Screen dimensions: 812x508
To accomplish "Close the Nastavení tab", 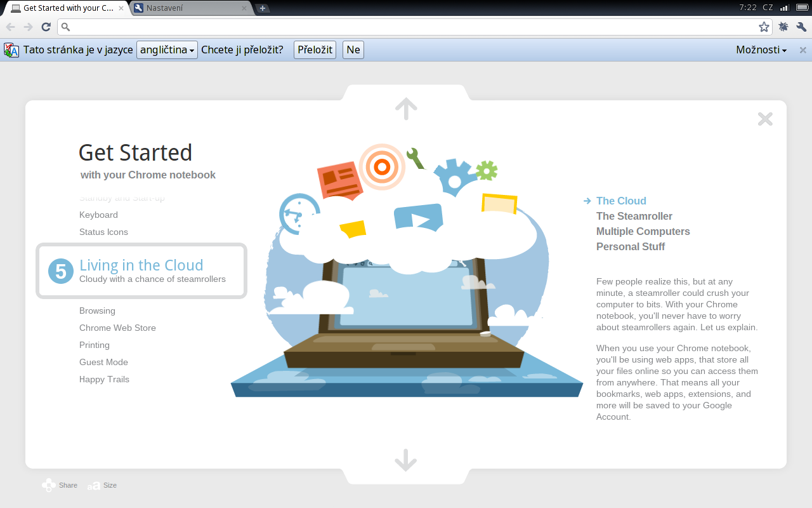I will pos(244,8).
